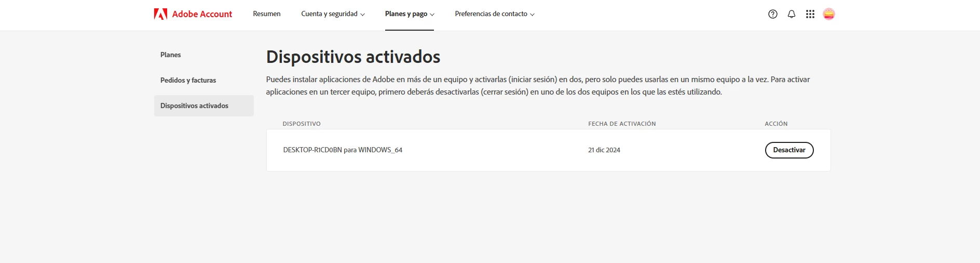The height and width of the screenshot is (263, 980).
Task: Click the Desactivar button
Action: 789,150
